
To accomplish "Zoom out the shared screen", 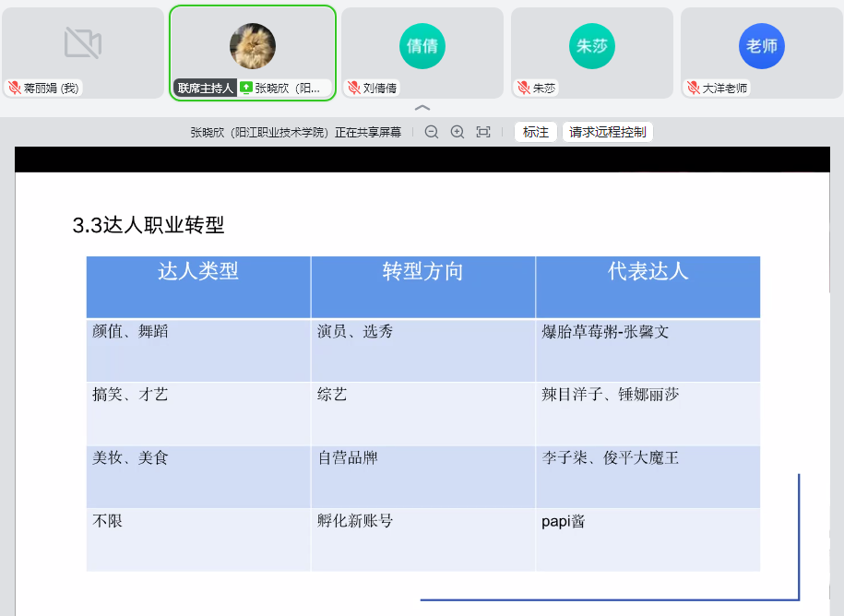I will [431, 132].
